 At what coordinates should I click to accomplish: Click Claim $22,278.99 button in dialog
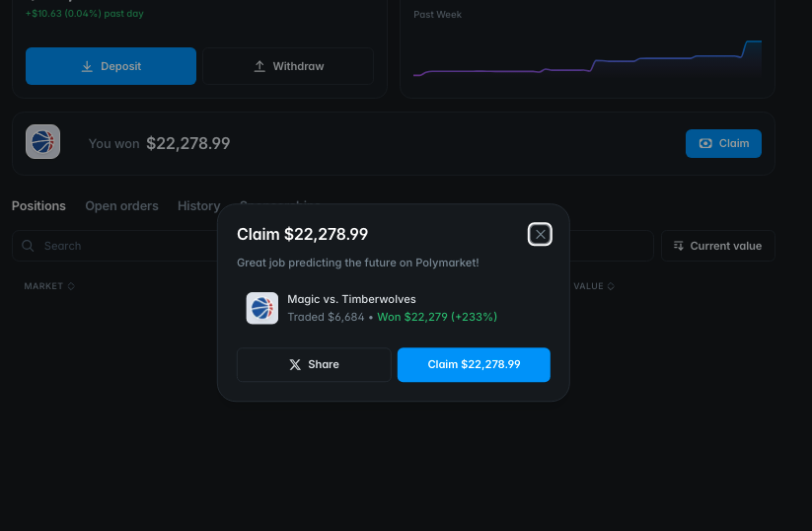point(474,365)
